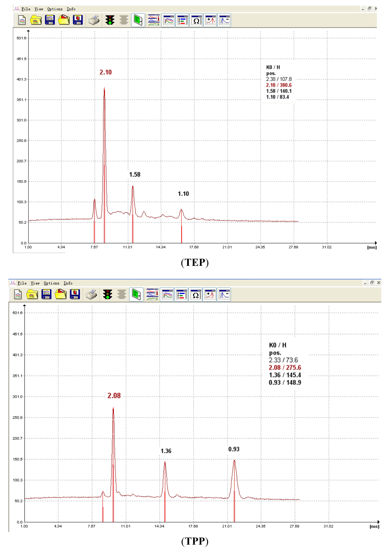Click Omega symbol icon in top toolbar
The height and width of the screenshot is (552, 392).
click(196, 20)
